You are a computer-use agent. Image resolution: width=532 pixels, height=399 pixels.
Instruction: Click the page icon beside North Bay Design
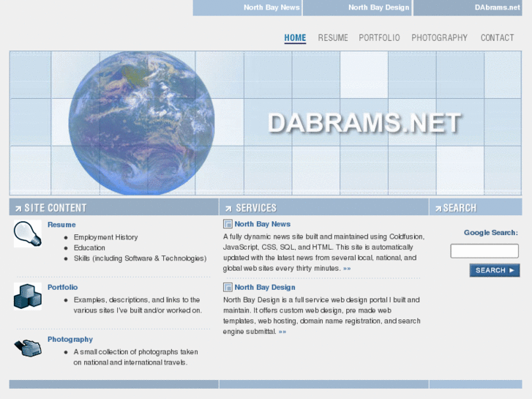point(228,287)
